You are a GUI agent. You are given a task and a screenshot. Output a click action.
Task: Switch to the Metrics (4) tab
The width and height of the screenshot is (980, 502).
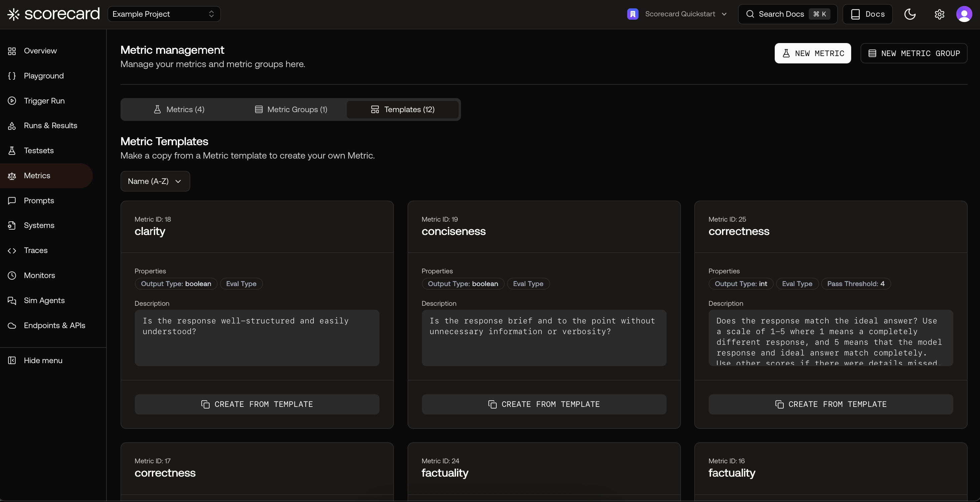click(179, 109)
